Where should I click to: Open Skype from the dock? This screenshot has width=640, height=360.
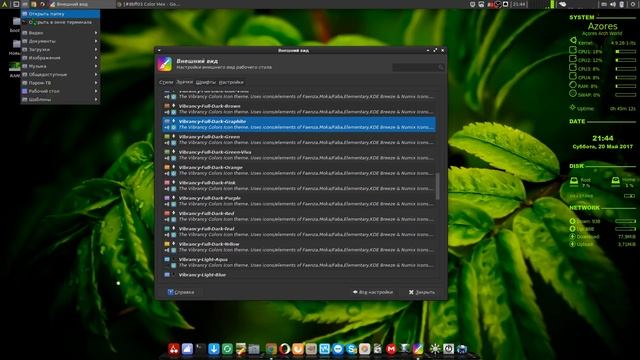(351, 349)
